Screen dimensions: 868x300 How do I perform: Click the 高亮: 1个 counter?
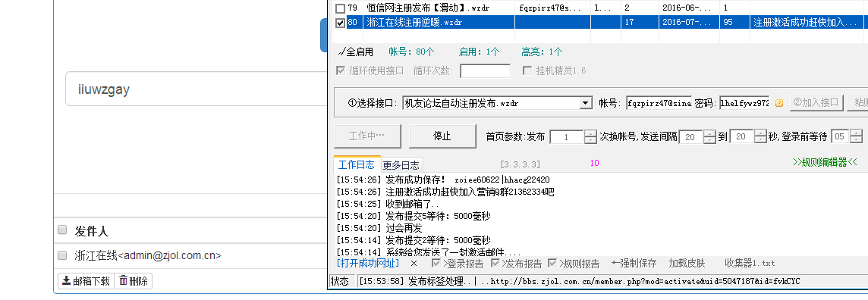542,52
